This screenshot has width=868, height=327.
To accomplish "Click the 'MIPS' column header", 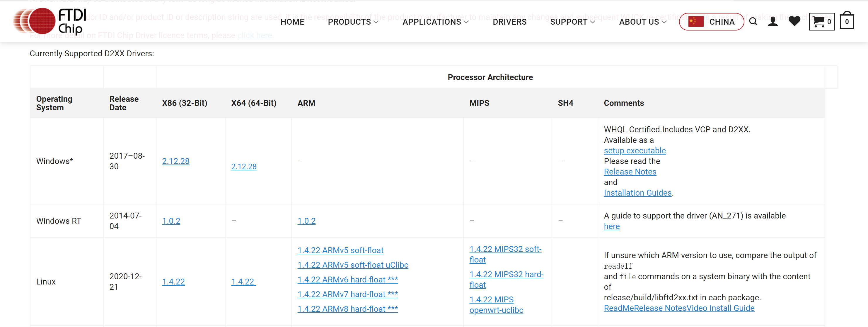I will click(479, 103).
